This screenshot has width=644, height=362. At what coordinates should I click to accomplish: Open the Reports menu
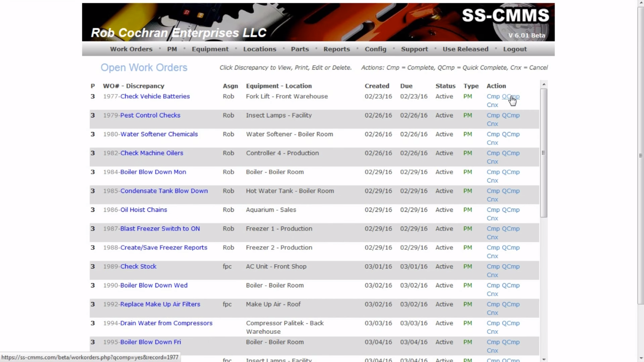tap(337, 49)
